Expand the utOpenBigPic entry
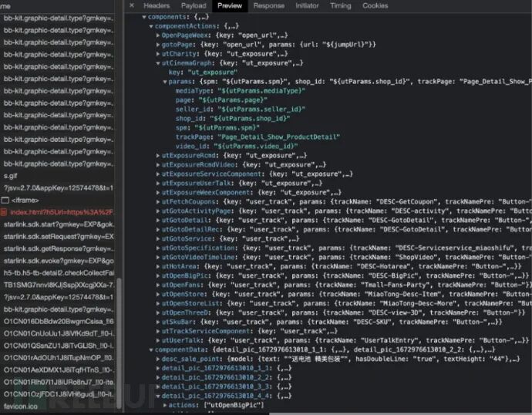 pyautogui.click(x=158, y=275)
